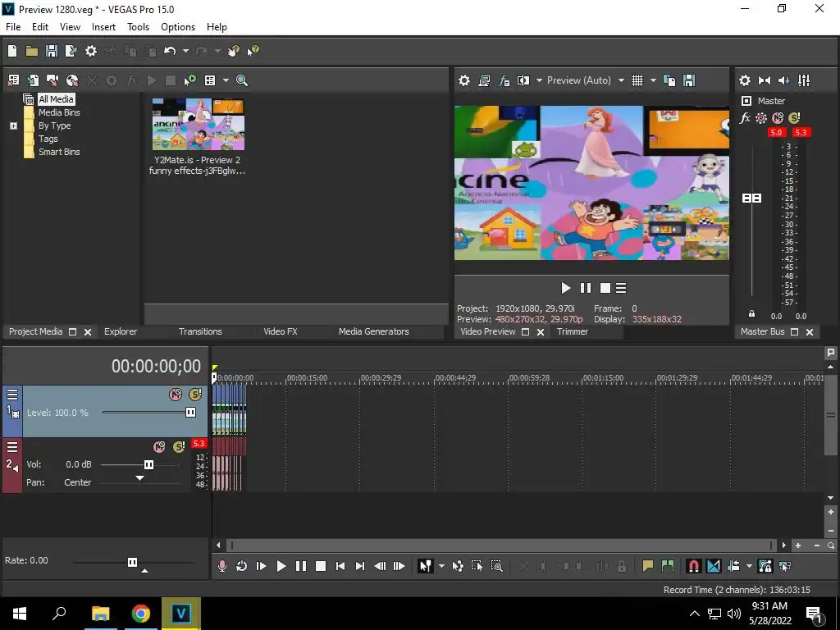Click Video Output FX icon in preview
This screenshot has height=630, width=840.
[x=504, y=80]
